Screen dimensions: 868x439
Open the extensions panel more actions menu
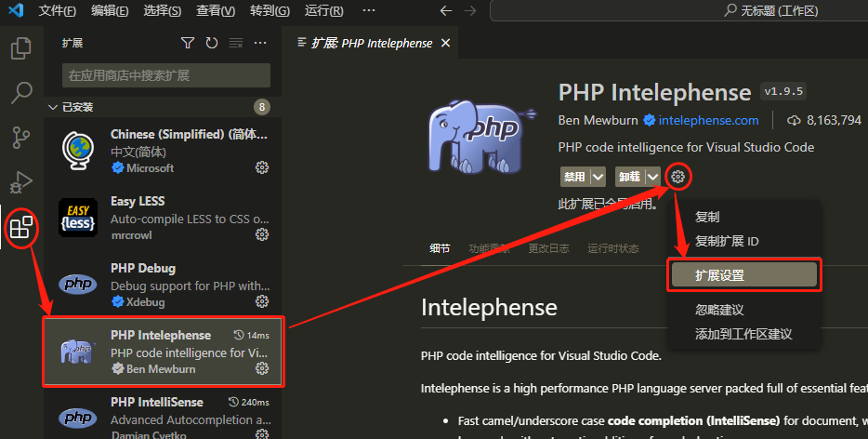click(260, 43)
